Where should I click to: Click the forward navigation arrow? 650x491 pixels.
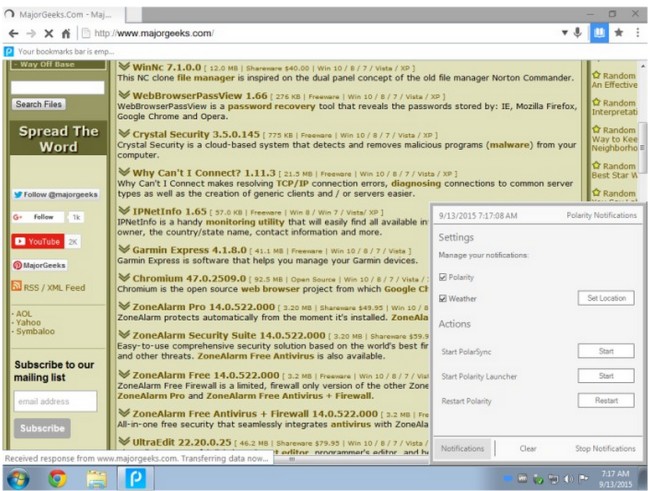click(31, 33)
